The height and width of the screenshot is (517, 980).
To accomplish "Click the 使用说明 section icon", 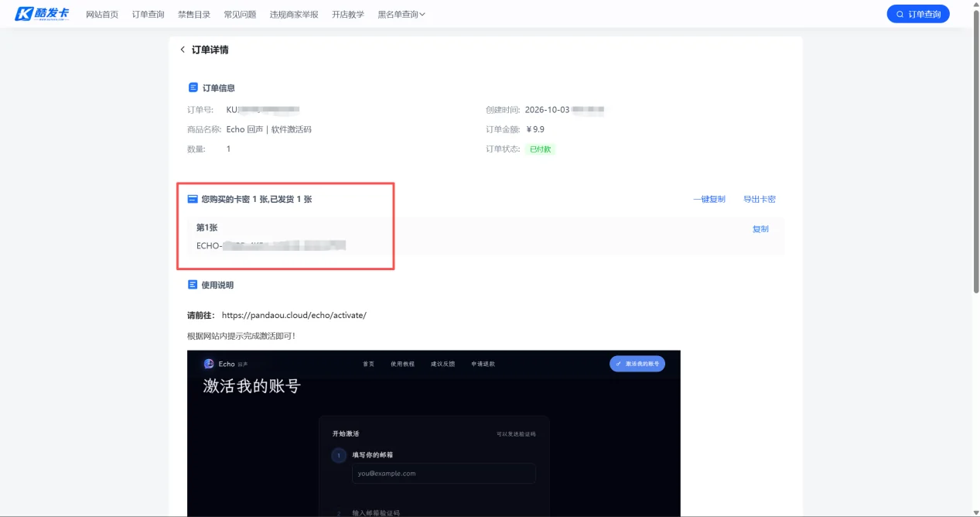I will click(x=193, y=285).
